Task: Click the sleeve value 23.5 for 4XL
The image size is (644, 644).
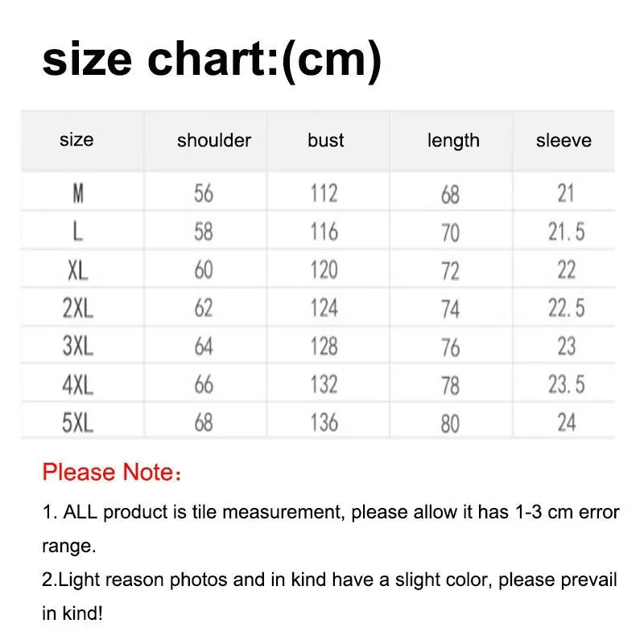Action: (567, 385)
